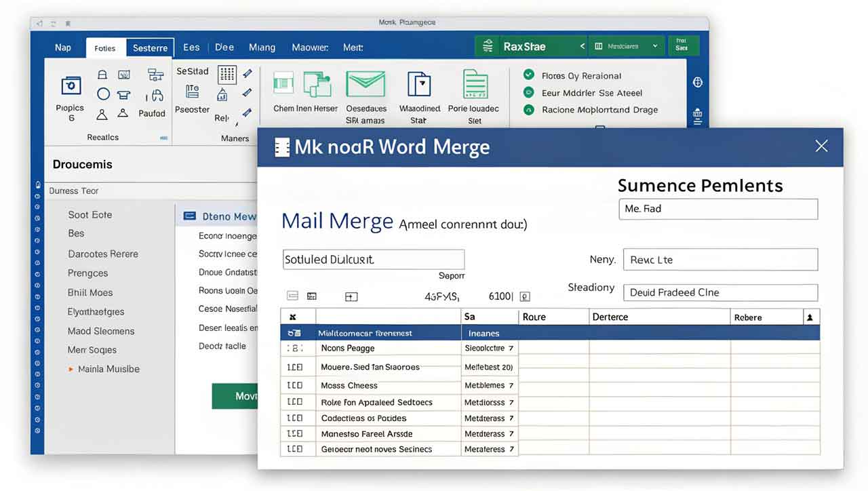Open the Maowıer tab
This screenshot has height=491, width=868.
pyautogui.click(x=310, y=47)
